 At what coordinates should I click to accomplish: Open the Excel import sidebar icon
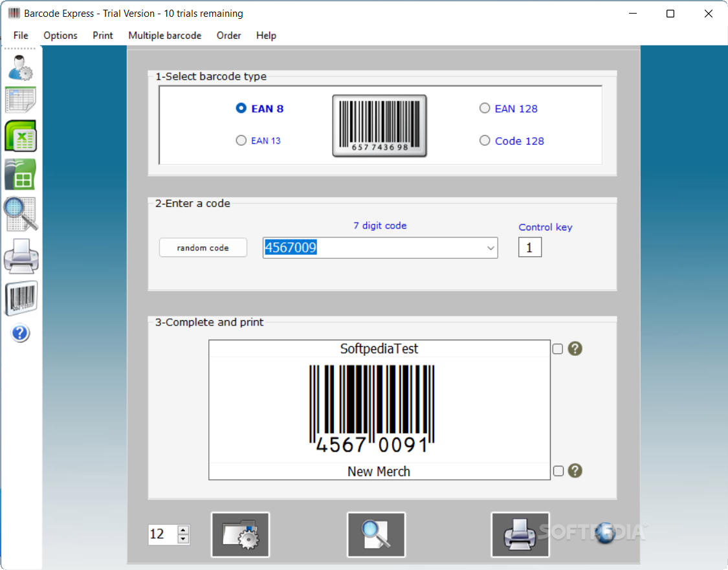point(21,136)
